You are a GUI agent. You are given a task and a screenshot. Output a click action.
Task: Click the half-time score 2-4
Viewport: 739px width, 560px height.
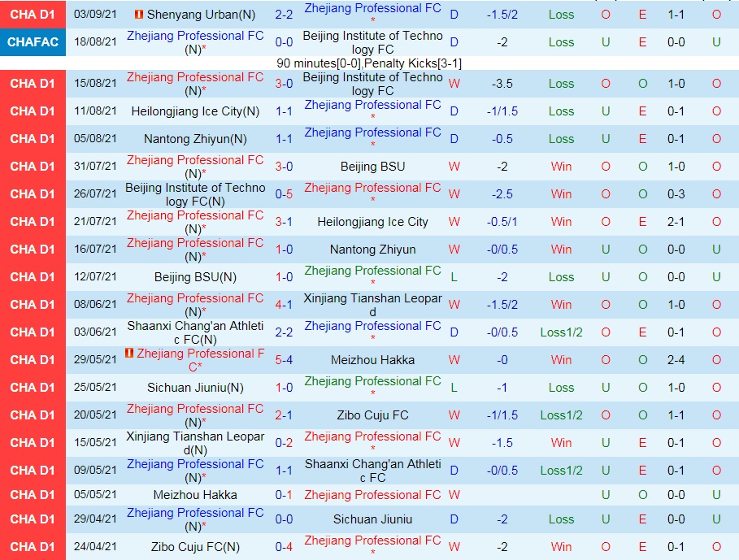[676, 360]
